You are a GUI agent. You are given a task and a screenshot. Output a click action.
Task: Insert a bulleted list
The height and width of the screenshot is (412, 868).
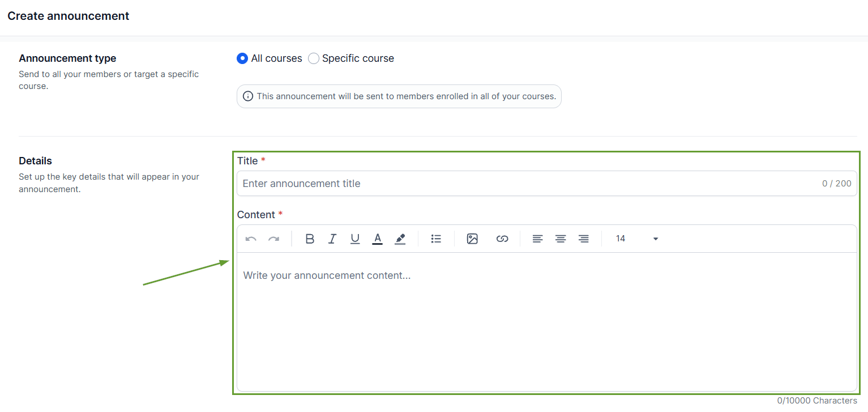coord(436,239)
